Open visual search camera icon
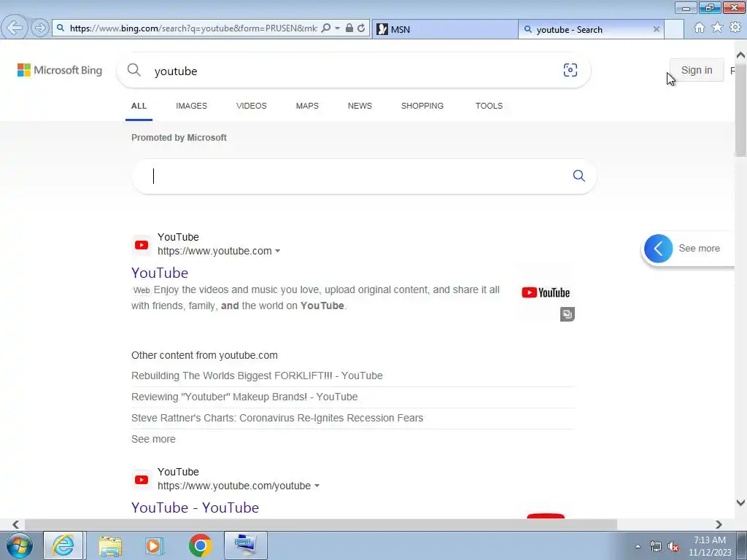The image size is (747, 560). click(x=570, y=71)
